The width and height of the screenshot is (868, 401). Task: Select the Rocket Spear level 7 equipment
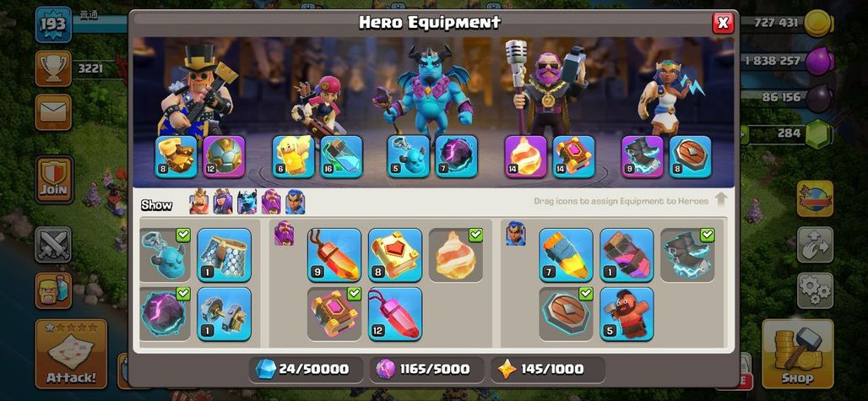point(566,255)
